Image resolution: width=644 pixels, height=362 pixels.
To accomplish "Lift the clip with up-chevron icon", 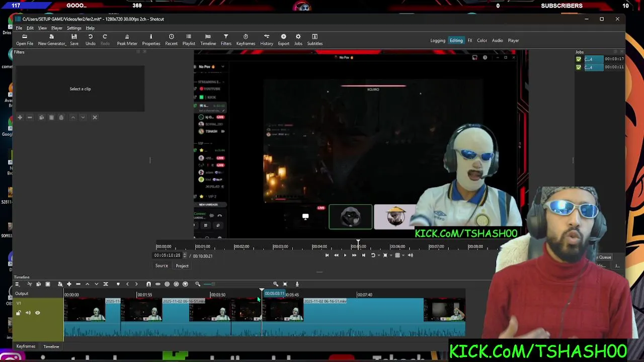I will coord(87,284).
